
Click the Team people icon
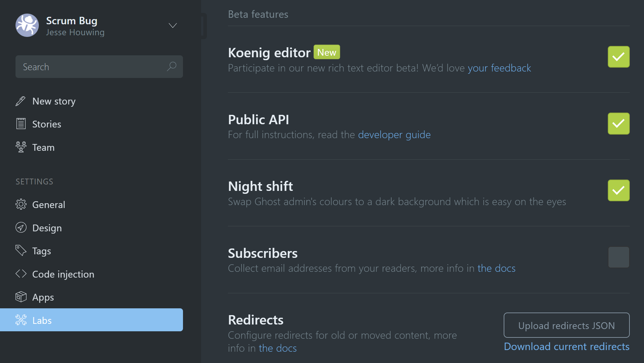(21, 147)
